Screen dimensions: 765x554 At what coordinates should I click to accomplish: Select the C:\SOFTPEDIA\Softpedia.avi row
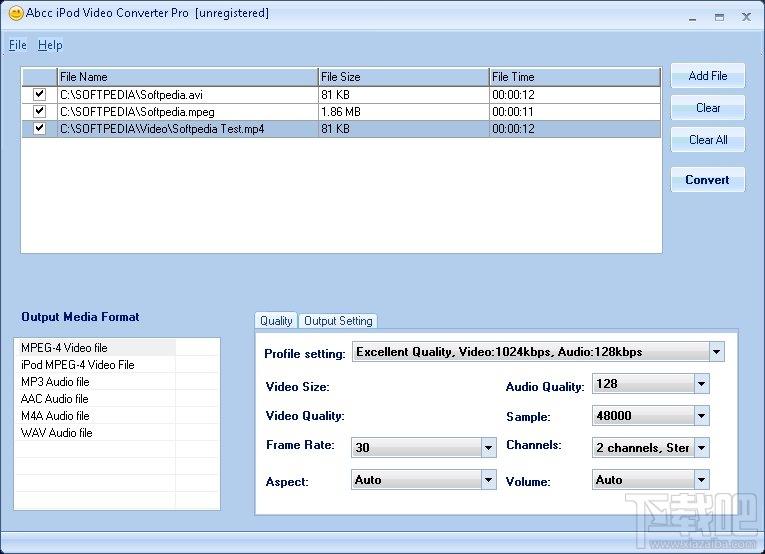click(341, 95)
